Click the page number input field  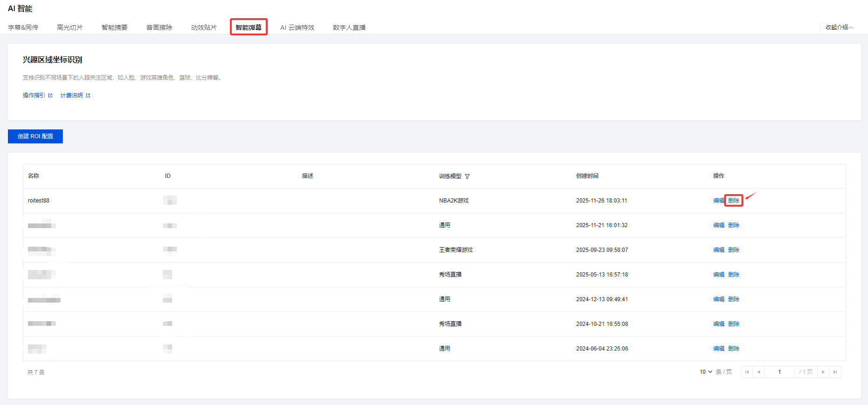click(779, 372)
